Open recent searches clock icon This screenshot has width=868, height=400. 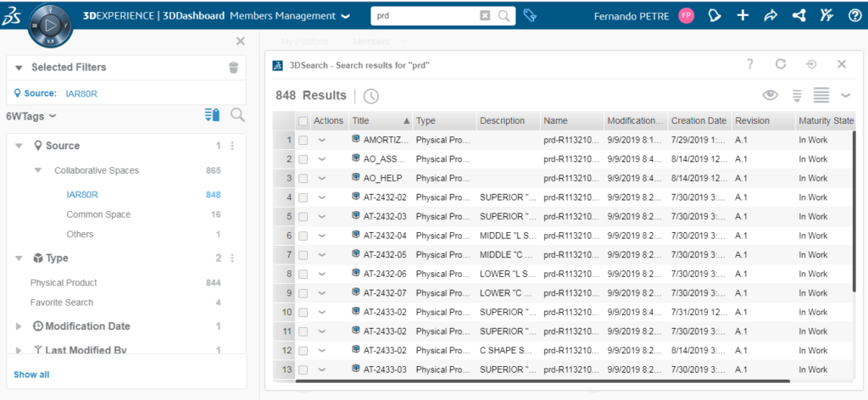(371, 97)
